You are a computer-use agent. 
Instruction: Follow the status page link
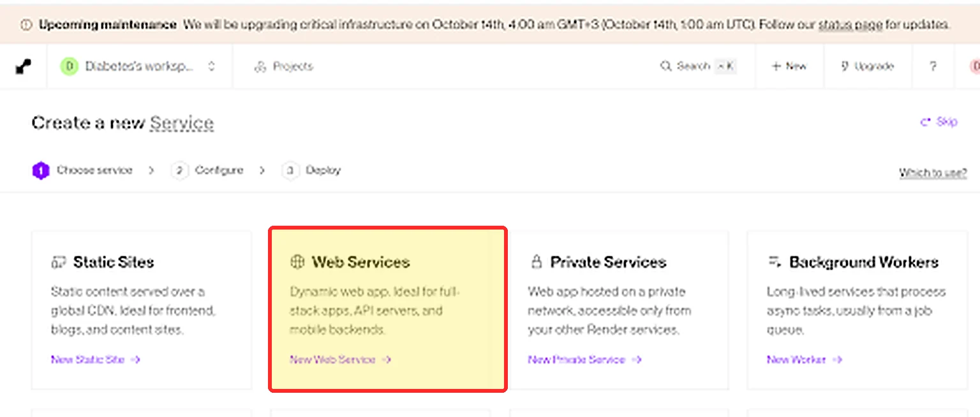[x=850, y=25]
